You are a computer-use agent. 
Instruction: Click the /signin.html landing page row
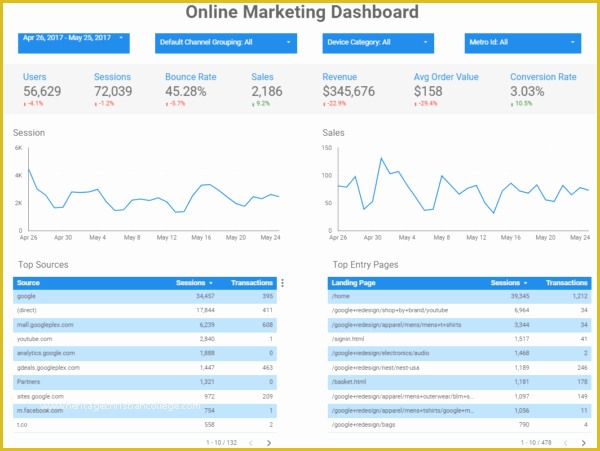click(459, 339)
